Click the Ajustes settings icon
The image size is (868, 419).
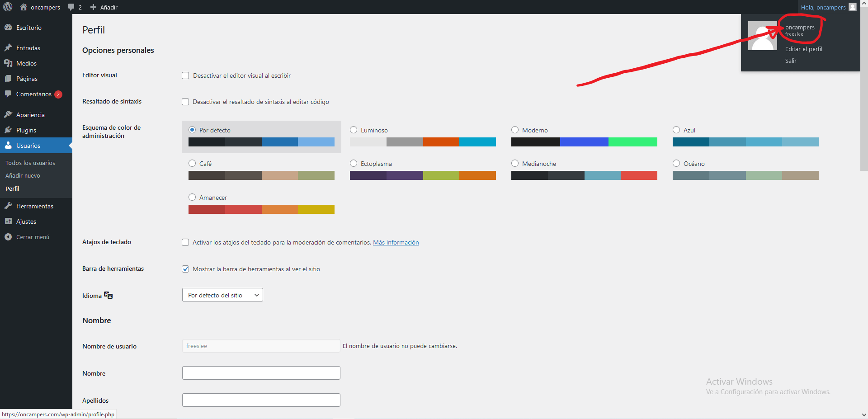point(8,221)
